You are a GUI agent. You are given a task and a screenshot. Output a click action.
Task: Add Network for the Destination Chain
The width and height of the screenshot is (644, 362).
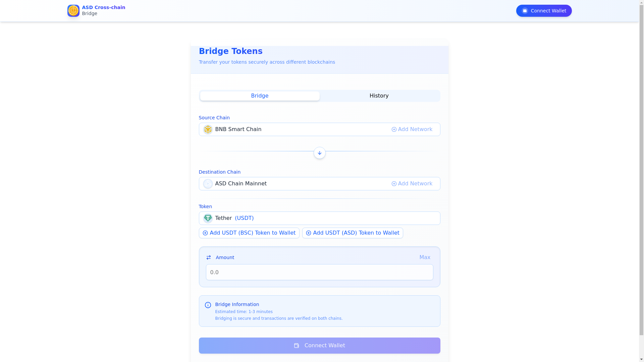click(412, 184)
